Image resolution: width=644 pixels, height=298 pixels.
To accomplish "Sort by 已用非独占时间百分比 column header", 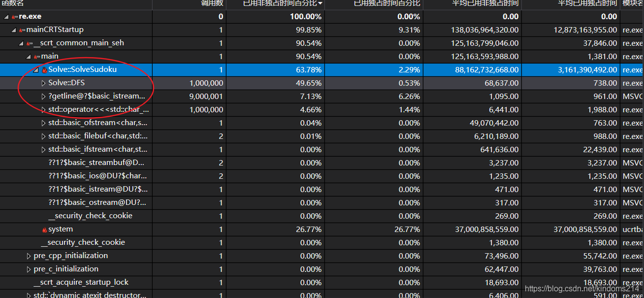I will (276, 3).
